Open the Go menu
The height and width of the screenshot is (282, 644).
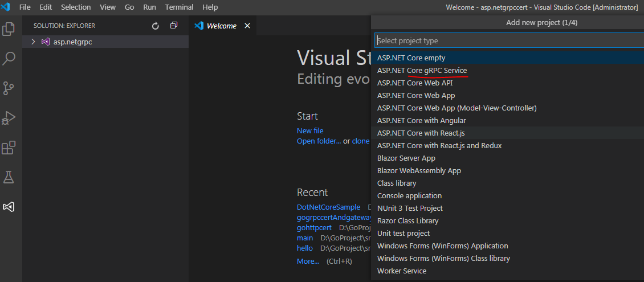129,7
